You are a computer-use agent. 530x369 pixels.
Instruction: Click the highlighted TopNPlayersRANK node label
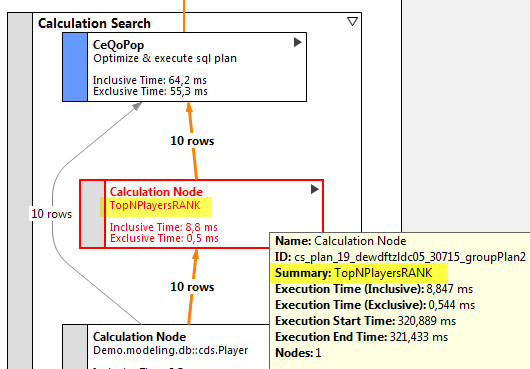(155, 205)
